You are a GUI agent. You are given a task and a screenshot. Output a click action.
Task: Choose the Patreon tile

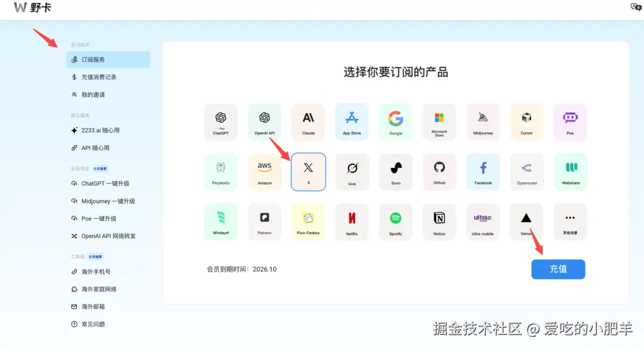(265, 222)
